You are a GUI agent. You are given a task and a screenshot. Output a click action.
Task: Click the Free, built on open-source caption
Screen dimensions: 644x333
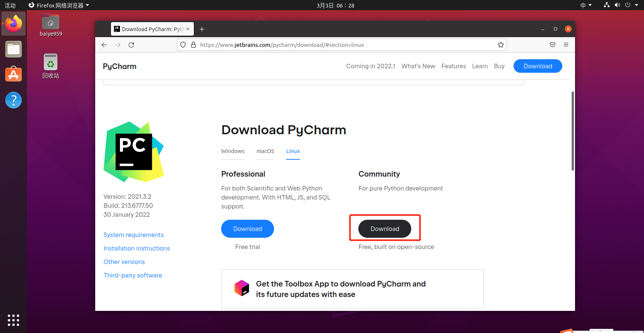point(396,247)
